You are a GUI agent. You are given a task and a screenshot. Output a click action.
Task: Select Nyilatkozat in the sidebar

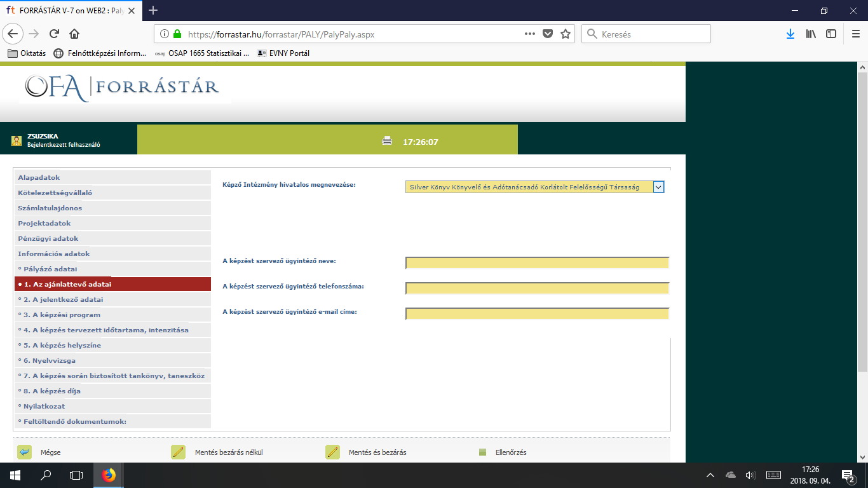click(112, 406)
